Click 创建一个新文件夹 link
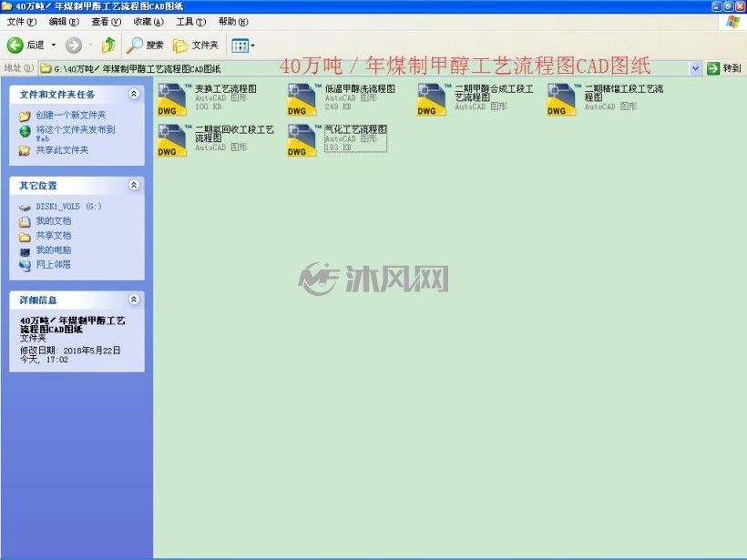 [x=71, y=116]
